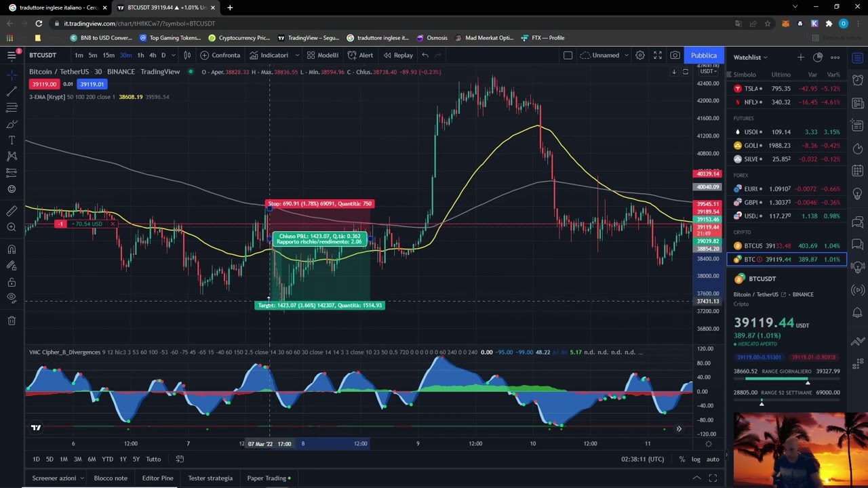Maximize the bottom panel
Image resolution: width=868 pixels, height=488 pixels.
click(x=713, y=478)
